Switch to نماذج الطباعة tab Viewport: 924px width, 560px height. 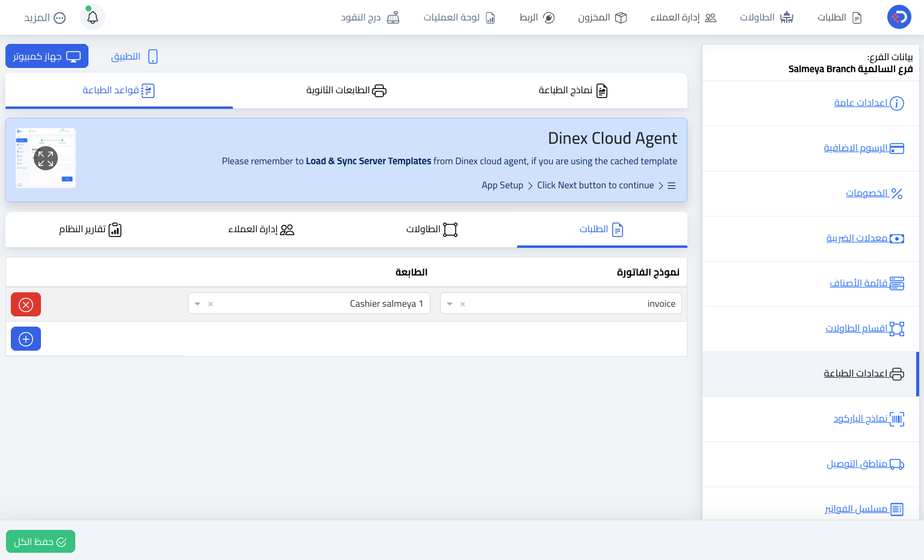(573, 90)
